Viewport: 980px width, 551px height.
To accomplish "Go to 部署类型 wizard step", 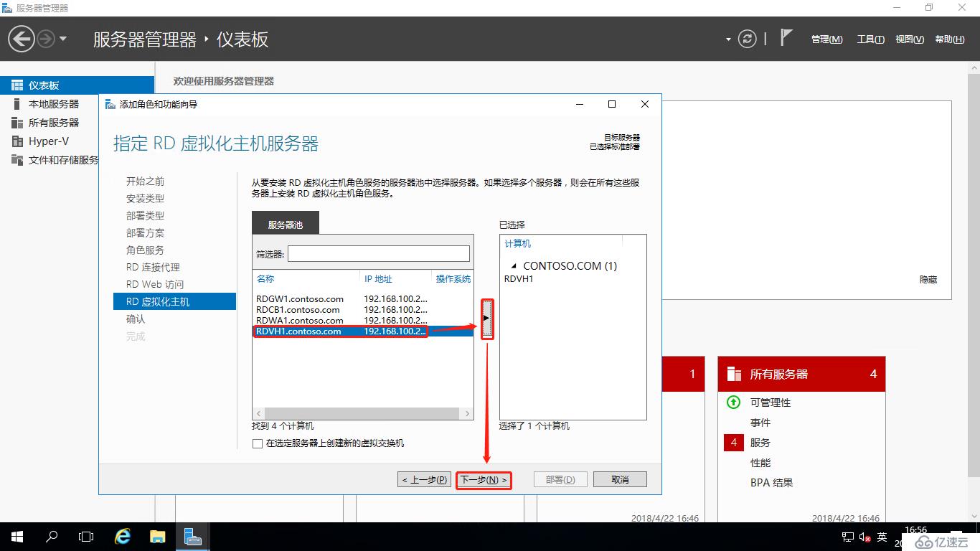I will [145, 215].
